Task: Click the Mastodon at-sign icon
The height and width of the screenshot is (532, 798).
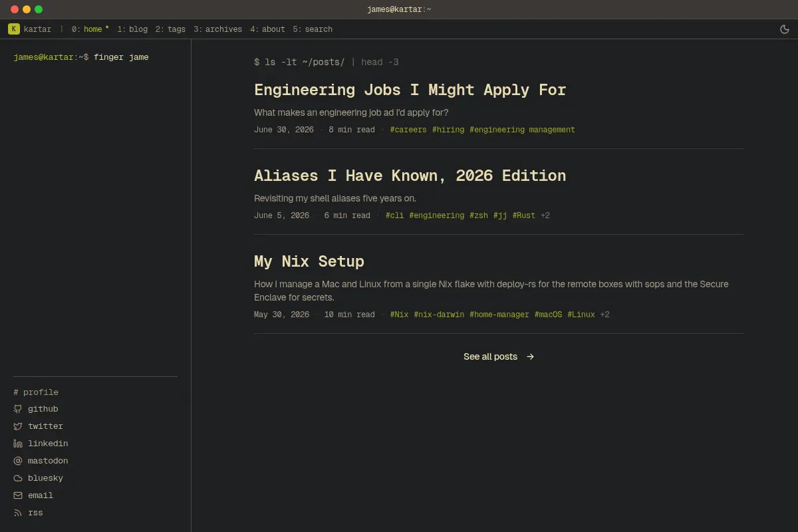Action: pyautogui.click(x=18, y=461)
